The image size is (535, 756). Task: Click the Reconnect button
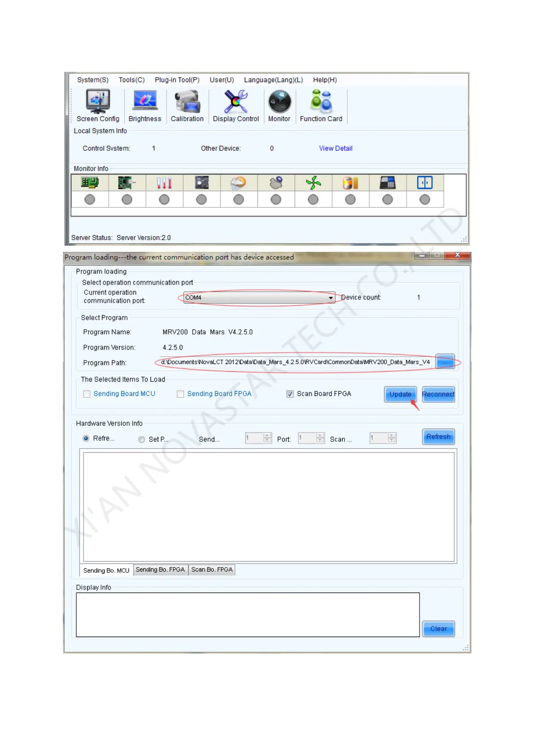(438, 394)
